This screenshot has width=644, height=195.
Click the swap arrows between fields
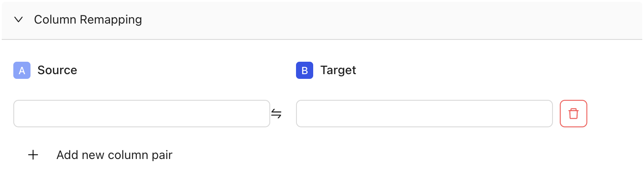pyautogui.click(x=276, y=114)
